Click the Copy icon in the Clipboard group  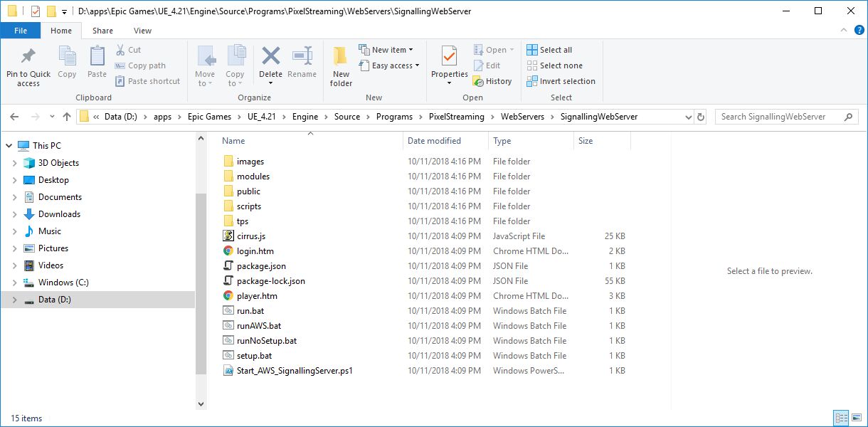[67, 66]
